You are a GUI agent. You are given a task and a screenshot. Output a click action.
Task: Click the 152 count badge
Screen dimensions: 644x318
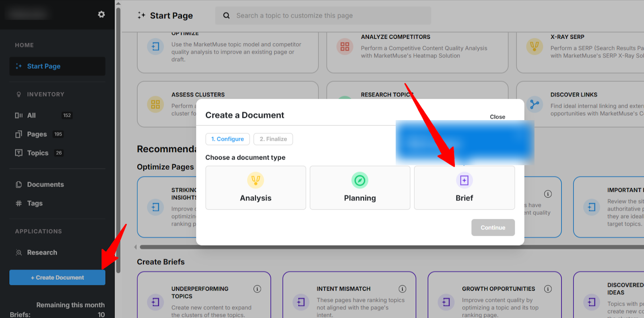[x=67, y=115]
